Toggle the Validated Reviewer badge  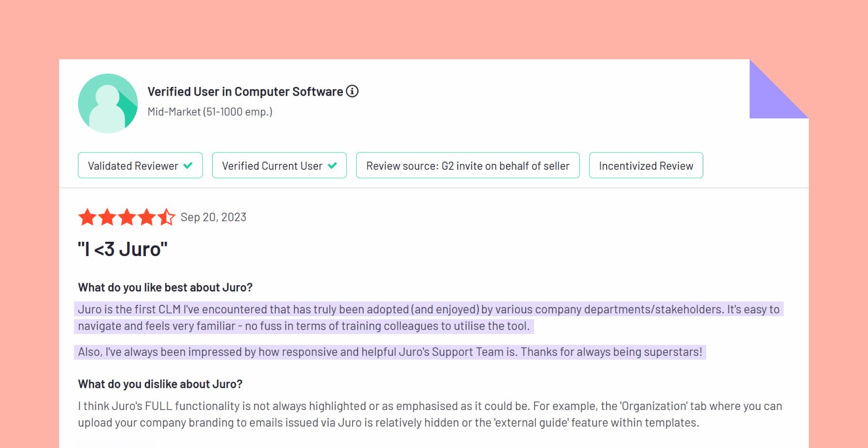pyautogui.click(x=140, y=165)
